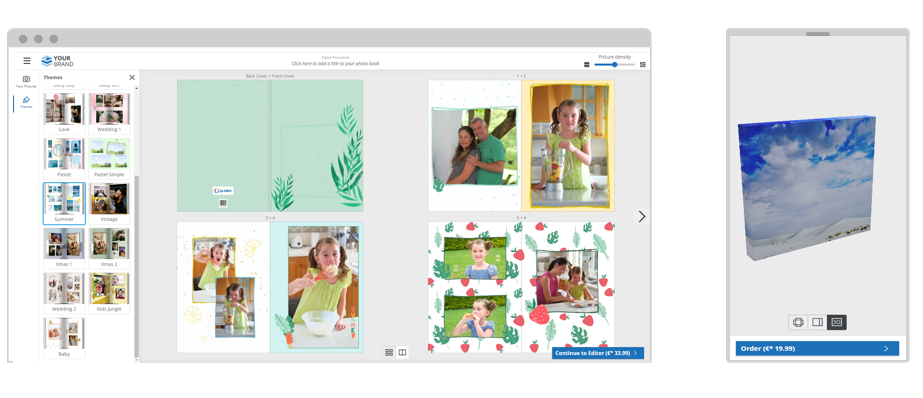Open the Back Cover + Front Cover spread
This screenshot has width=923, height=398.
pos(270,146)
